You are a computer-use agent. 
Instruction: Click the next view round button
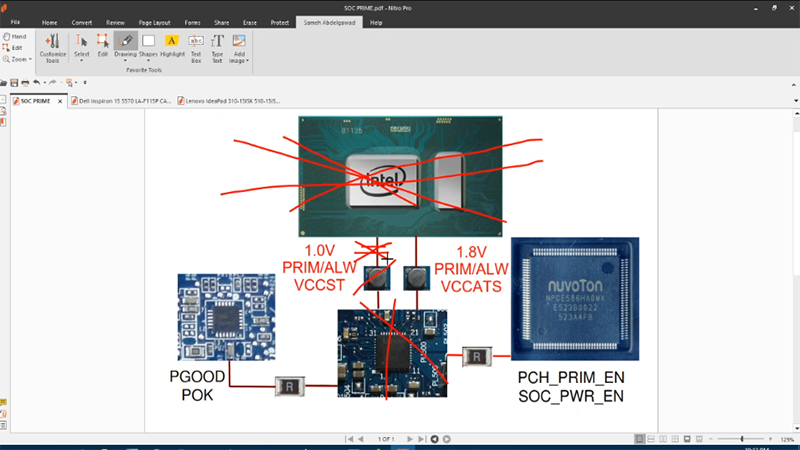pos(446,439)
